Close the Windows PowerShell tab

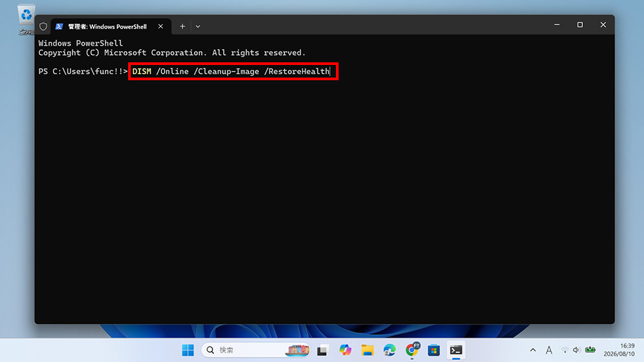[161, 27]
